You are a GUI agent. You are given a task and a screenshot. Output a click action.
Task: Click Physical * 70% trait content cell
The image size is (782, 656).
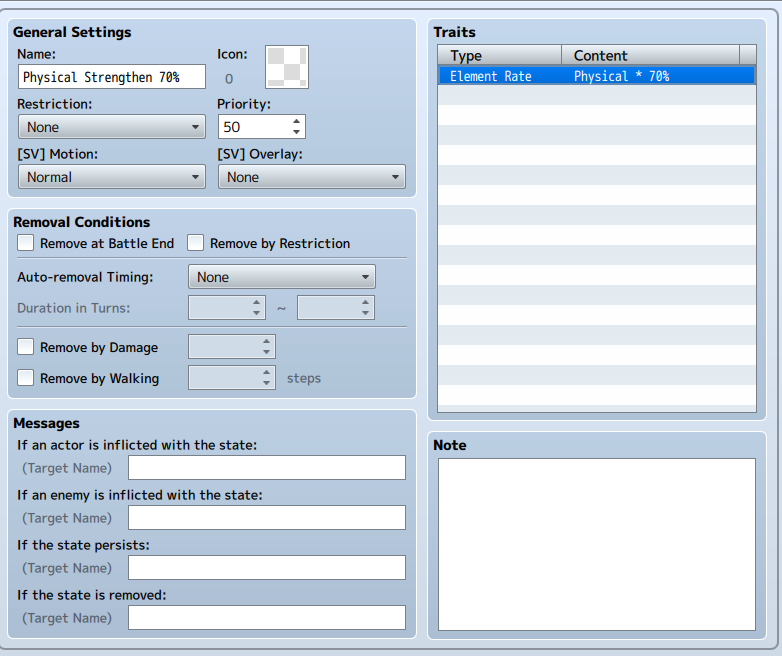(x=621, y=76)
